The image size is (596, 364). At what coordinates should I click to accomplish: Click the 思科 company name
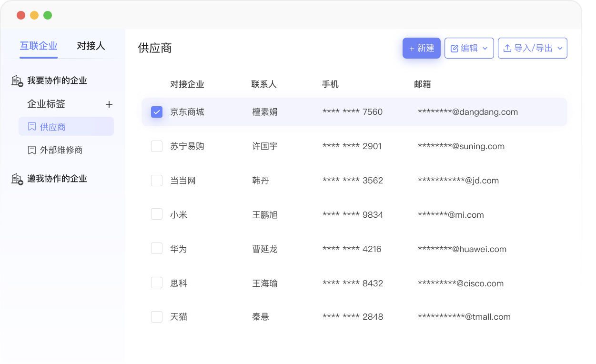[x=179, y=283]
